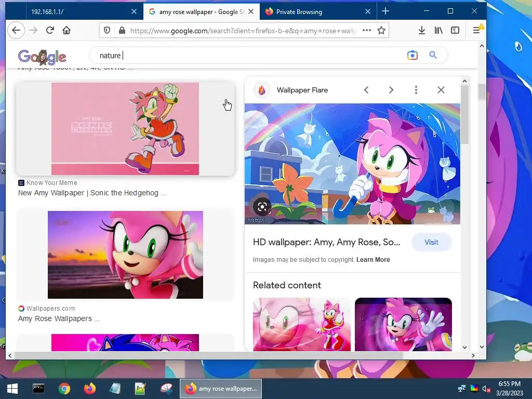
Task: Open the network tray icon
Action: (462, 389)
